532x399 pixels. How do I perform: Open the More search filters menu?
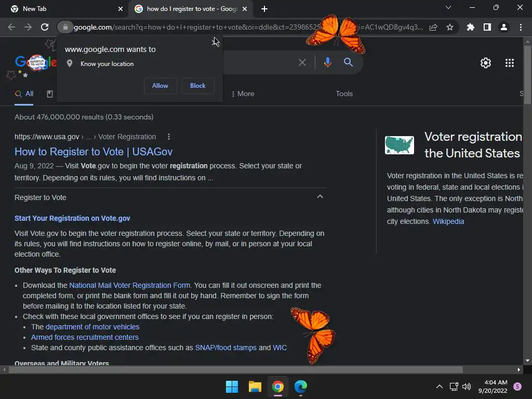[243, 94]
